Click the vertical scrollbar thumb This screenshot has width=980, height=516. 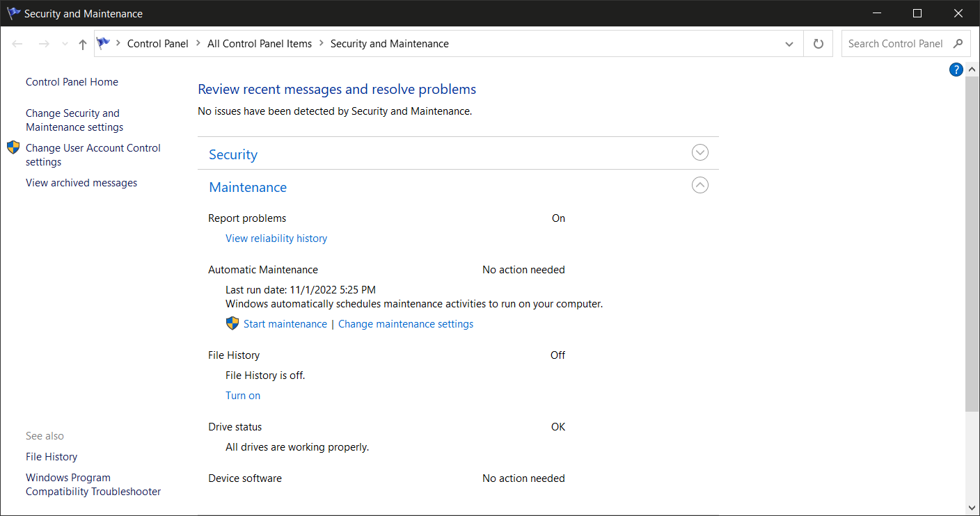[972, 243]
